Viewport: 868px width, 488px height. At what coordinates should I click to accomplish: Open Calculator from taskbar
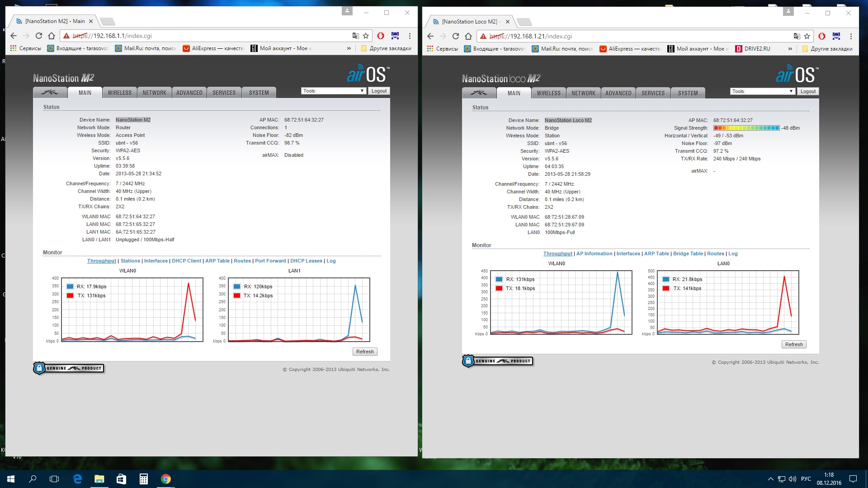(143, 479)
